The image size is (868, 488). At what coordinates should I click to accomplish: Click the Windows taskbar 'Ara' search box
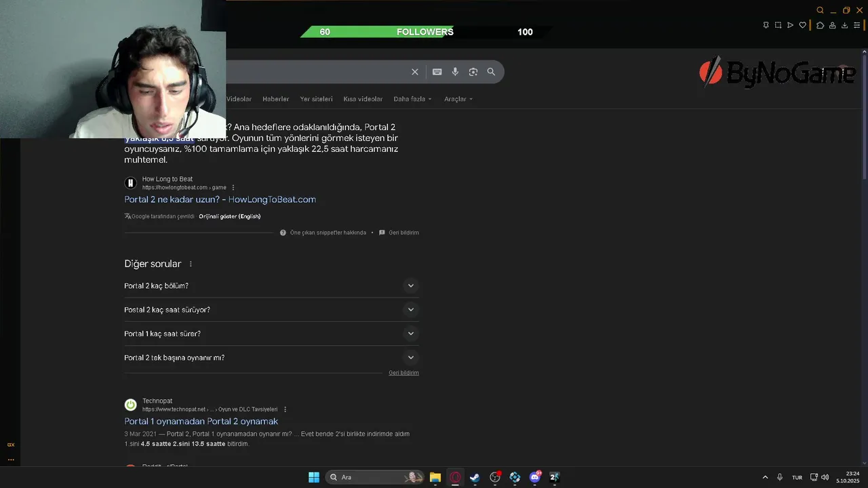(375, 477)
